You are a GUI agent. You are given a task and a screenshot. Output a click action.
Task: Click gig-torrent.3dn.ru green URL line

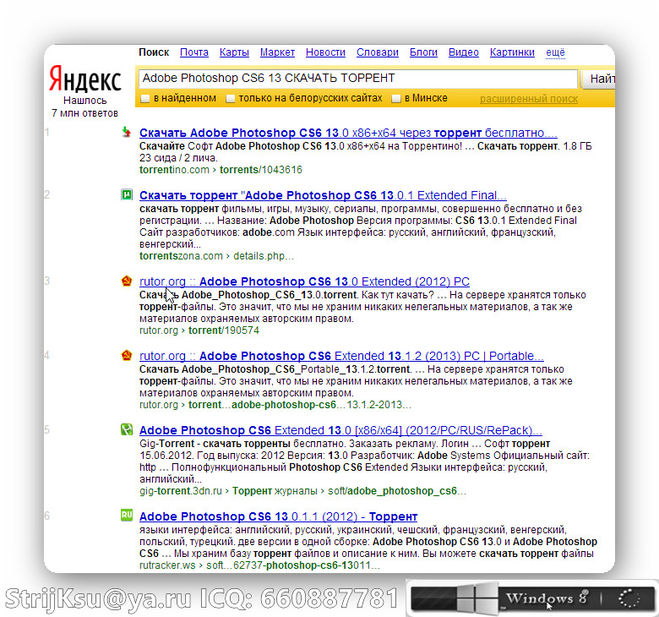pyautogui.click(x=303, y=491)
